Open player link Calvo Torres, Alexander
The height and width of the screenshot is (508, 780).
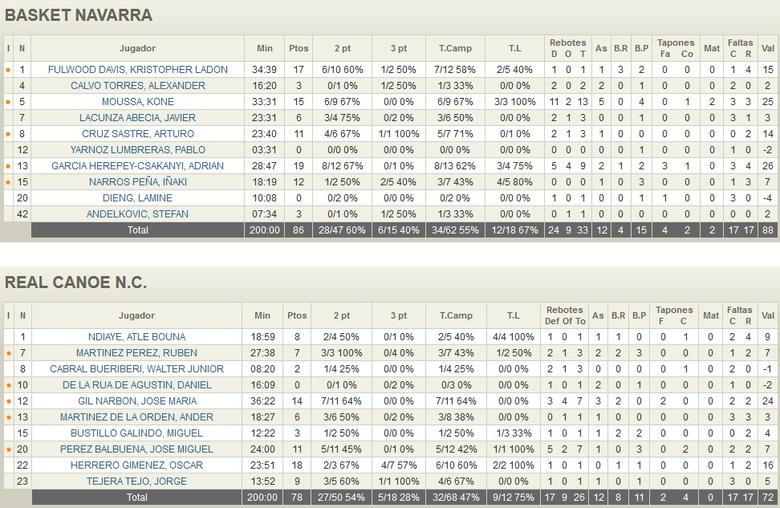(137, 86)
